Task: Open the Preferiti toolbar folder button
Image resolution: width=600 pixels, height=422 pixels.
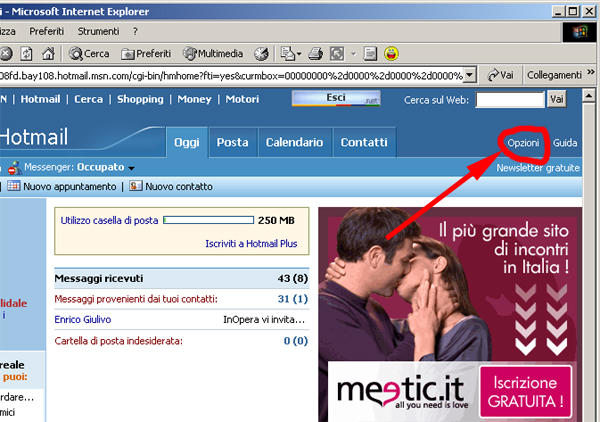Action: [x=146, y=54]
